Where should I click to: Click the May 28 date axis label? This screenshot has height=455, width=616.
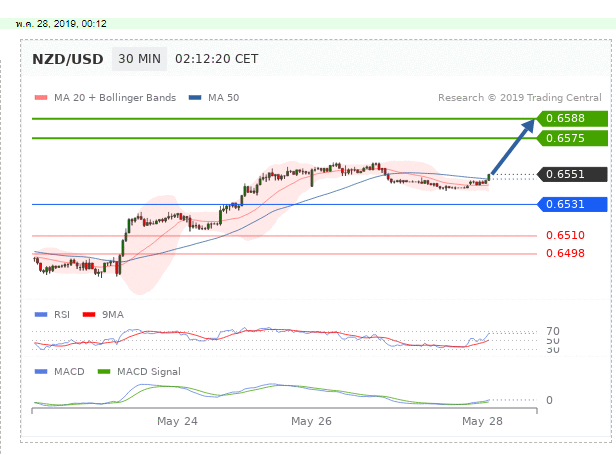[x=482, y=421]
